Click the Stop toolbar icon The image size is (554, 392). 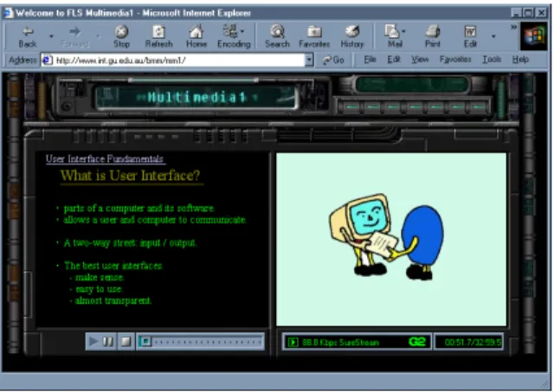[121, 32]
